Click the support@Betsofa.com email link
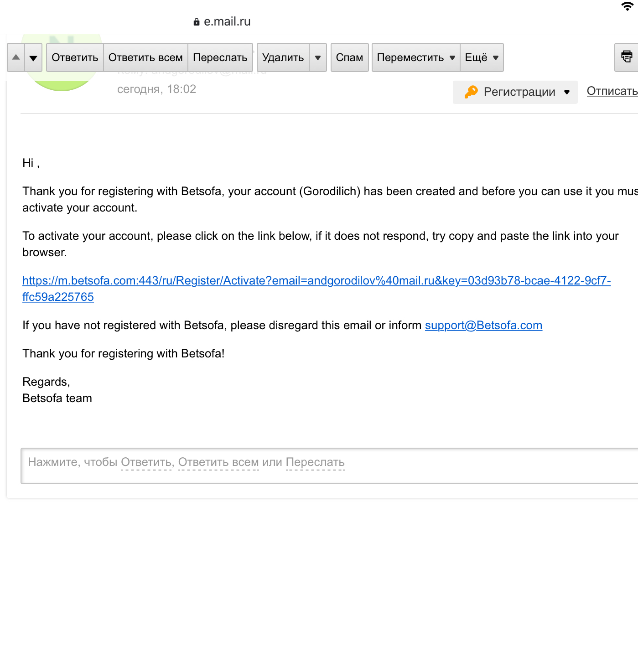 tap(483, 326)
